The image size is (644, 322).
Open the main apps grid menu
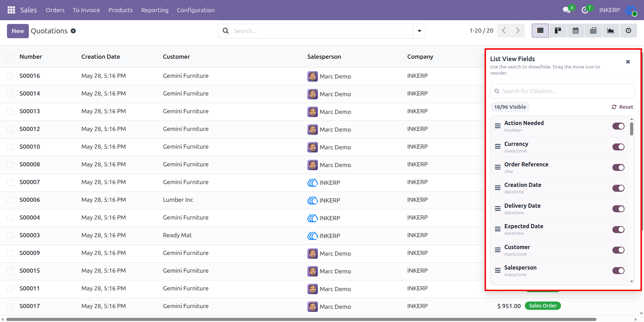click(x=11, y=10)
